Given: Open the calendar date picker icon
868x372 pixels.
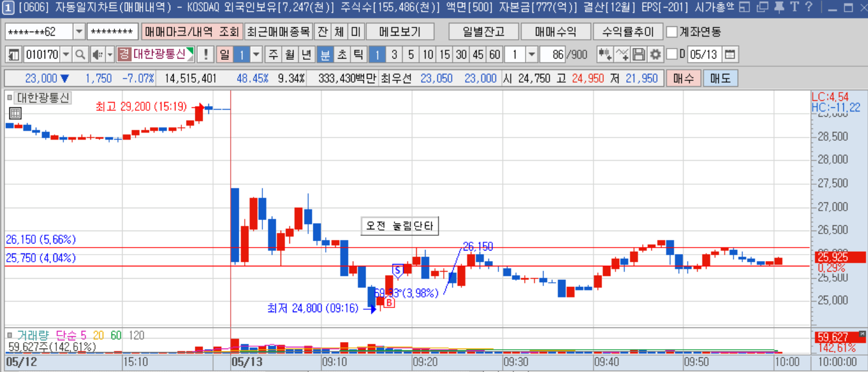Looking at the screenshot, I should pos(729,55).
